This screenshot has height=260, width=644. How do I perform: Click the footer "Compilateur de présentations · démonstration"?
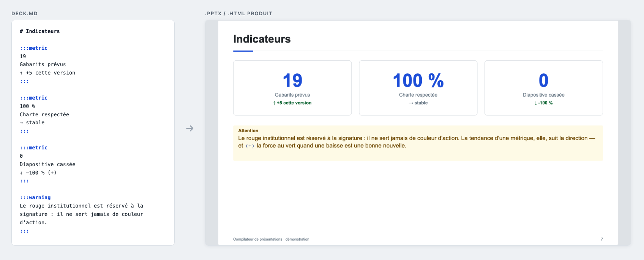pyautogui.click(x=271, y=239)
